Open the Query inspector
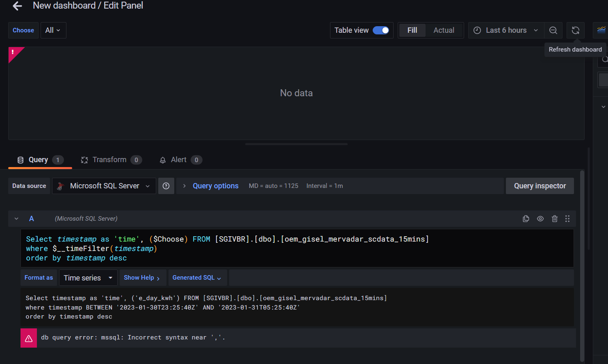608x364 pixels. point(540,186)
